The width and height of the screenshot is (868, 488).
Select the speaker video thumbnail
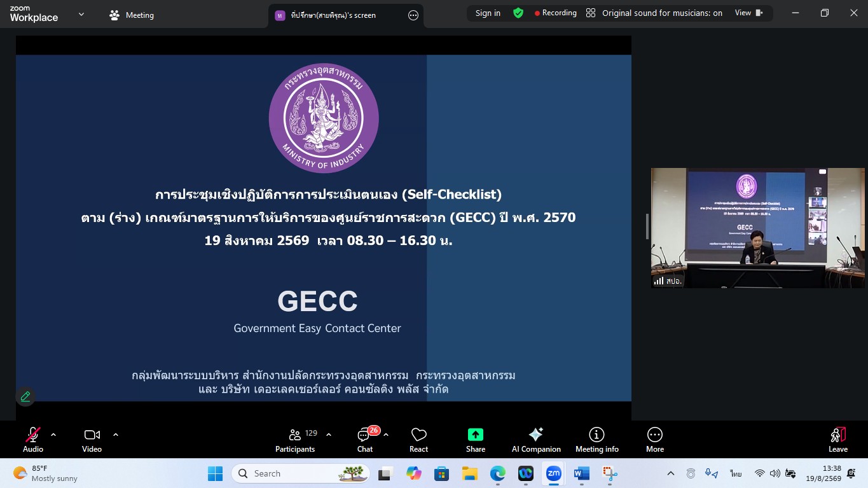(x=757, y=228)
